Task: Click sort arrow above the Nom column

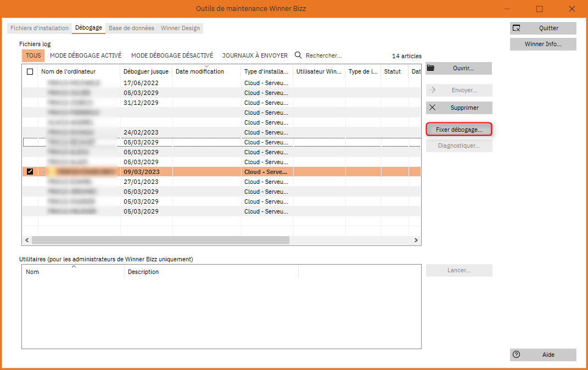Action: coord(74,267)
